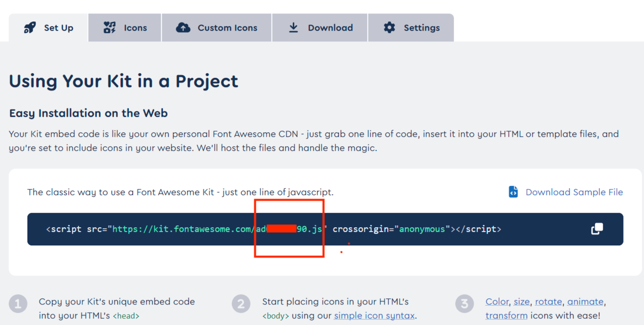644x325 pixels.
Task: Click the Download Sample File link
Action: (574, 192)
